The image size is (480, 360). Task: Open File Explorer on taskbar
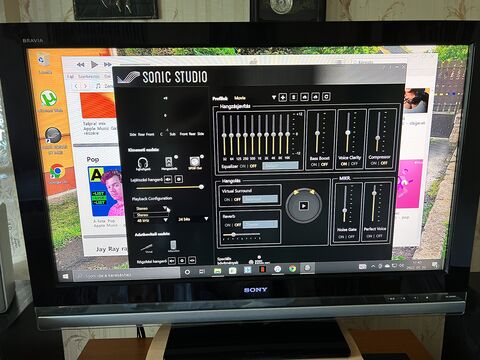click(217, 271)
